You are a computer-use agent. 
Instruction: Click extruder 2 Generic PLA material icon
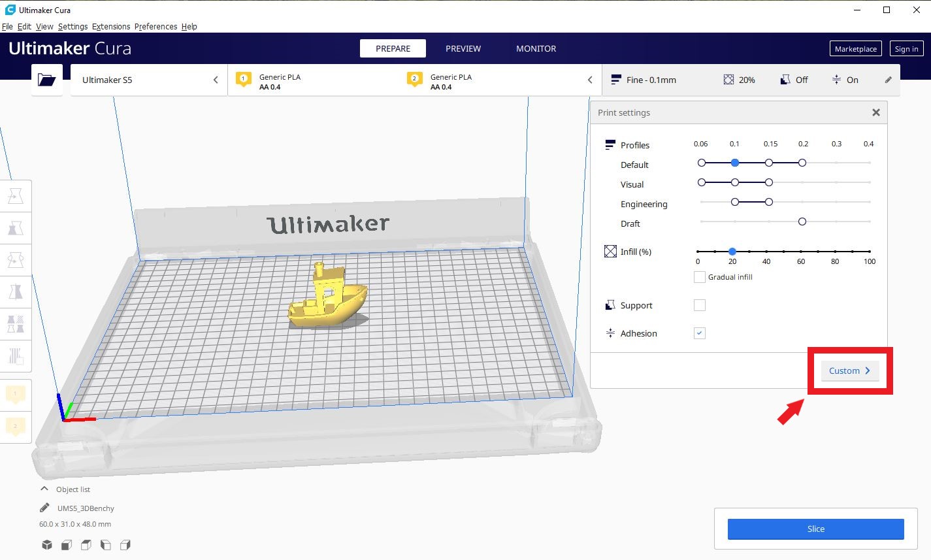414,80
